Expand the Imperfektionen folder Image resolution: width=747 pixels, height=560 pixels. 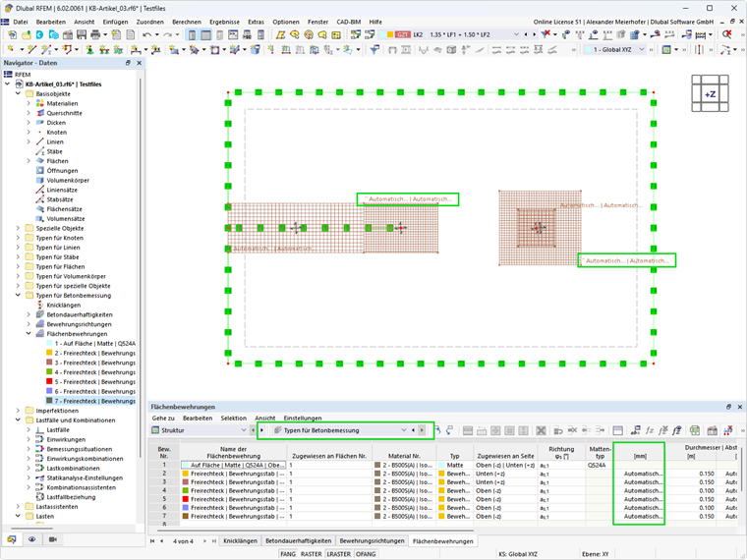tap(18, 411)
